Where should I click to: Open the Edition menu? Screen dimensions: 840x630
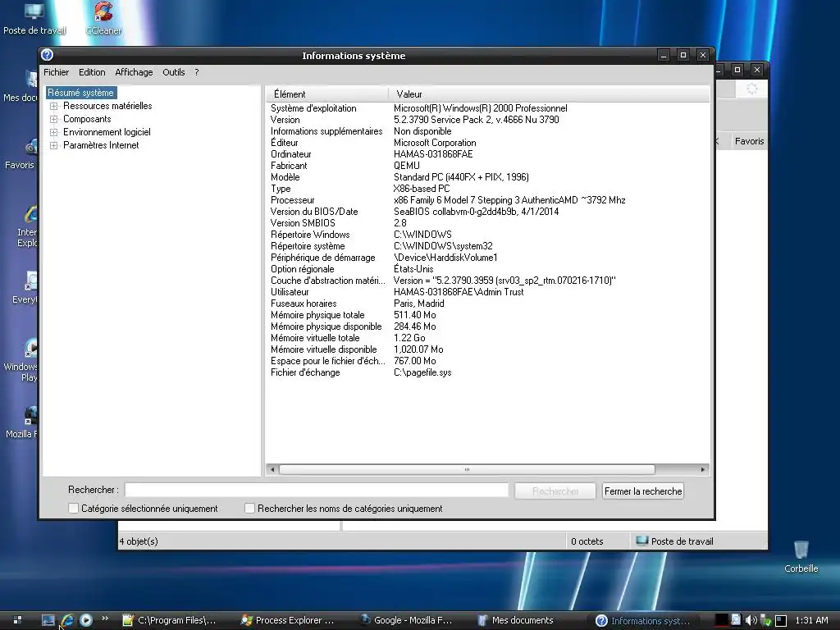(92, 72)
